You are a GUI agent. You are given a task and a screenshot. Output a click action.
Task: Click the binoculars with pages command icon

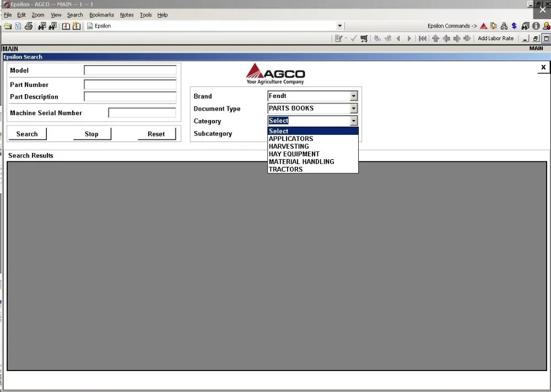pos(525,26)
